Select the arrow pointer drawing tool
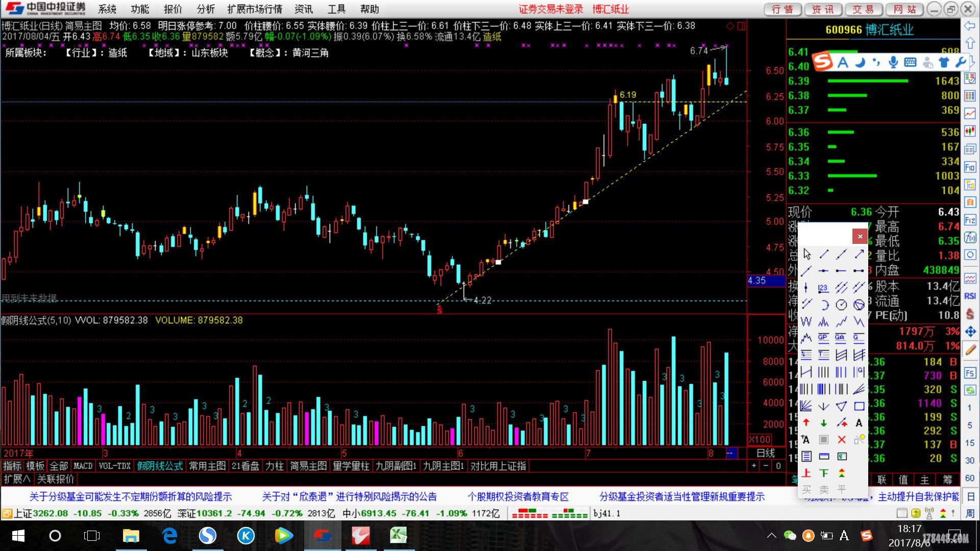 (806, 254)
